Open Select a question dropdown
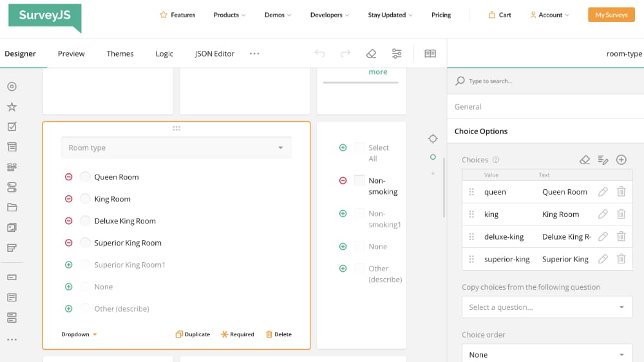Image resolution: width=644 pixels, height=362 pixels. (x=547, y=307)
